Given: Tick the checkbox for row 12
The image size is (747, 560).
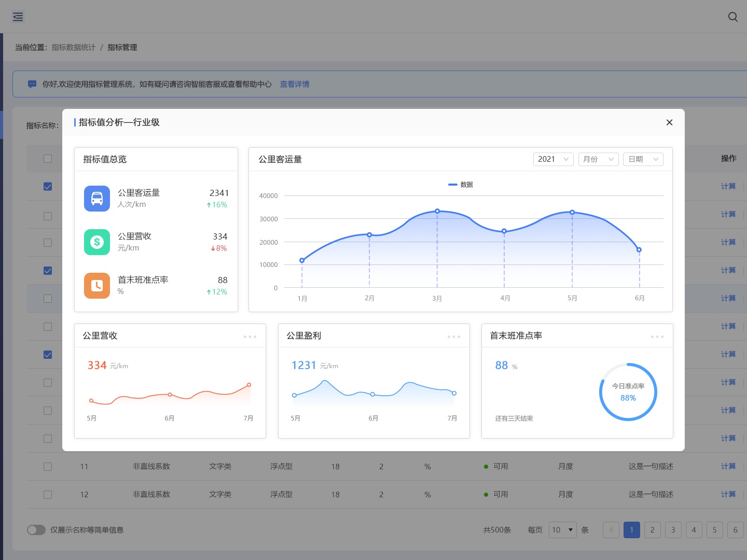Looking at the screenshot, I should point(48,495).
